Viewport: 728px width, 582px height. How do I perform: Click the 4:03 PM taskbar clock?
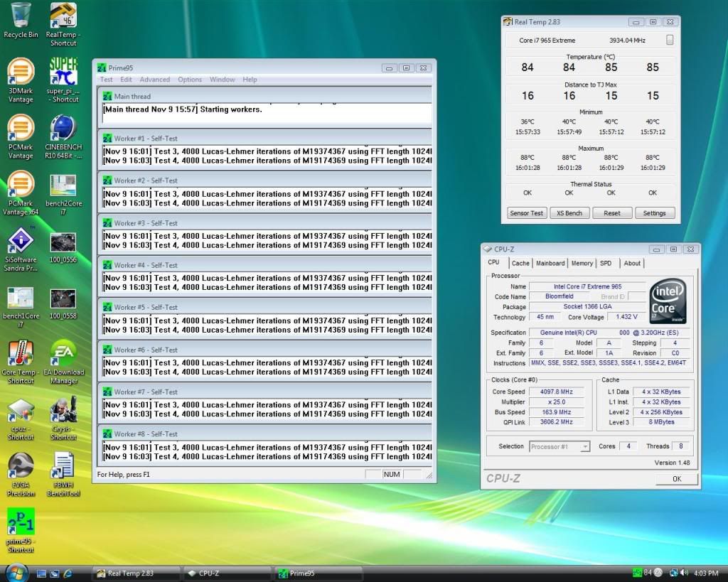click(706, 573)
